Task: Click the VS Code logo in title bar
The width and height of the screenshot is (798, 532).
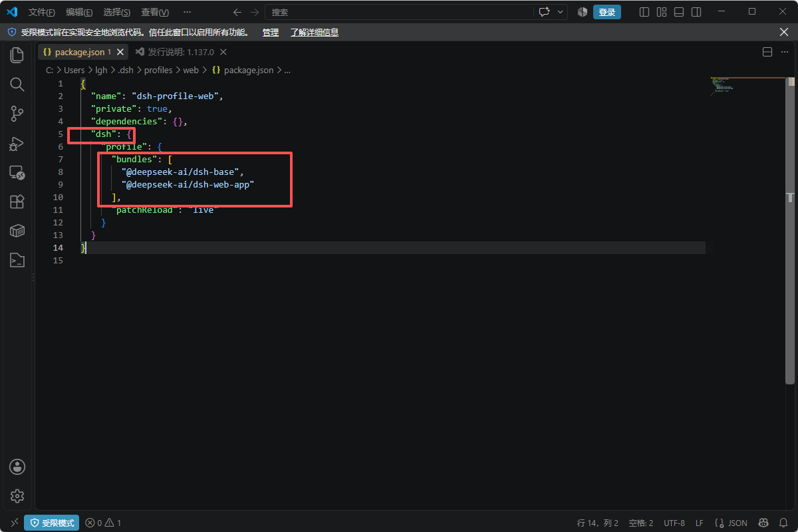Action: 12,12
